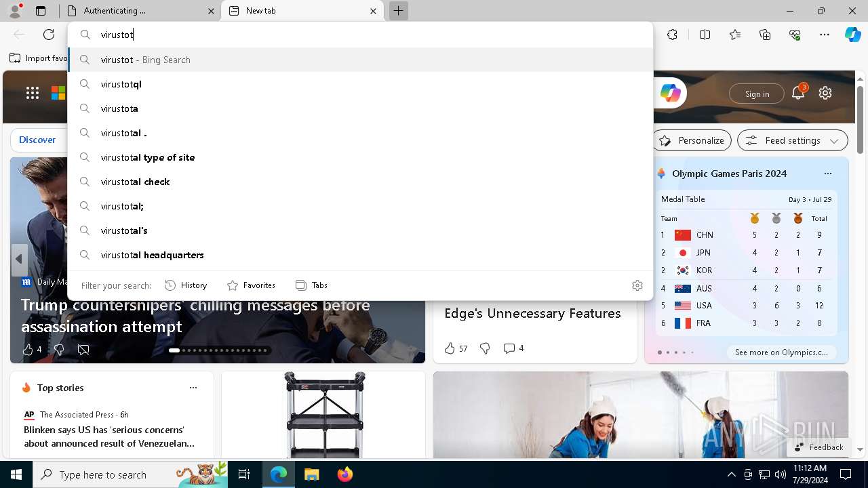Open the Copilot icon on new tab page
This screenshot has height=488, width=868.
pyautogui.click(x=671, y=93)
